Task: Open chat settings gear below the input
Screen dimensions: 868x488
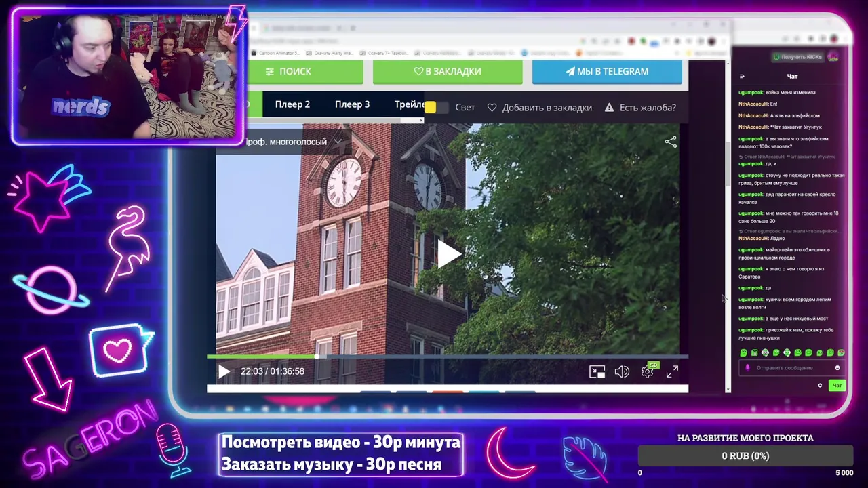Action: pyautogui.click(x=820, y=386)
